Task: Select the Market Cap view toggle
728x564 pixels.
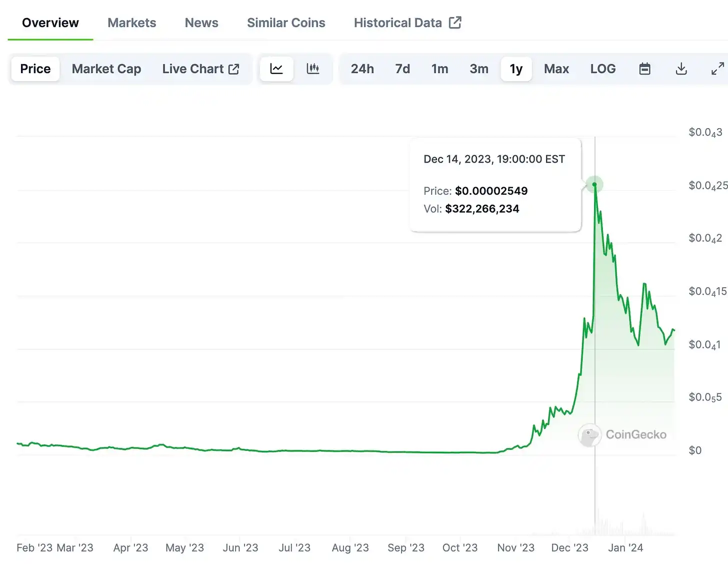Action: [106, 69]
